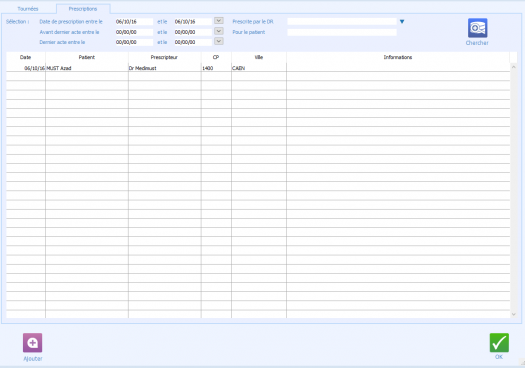This screenshot has height=368, width=525.
Task: Click the Pour le patient input field
Action: tap(342, 32)
